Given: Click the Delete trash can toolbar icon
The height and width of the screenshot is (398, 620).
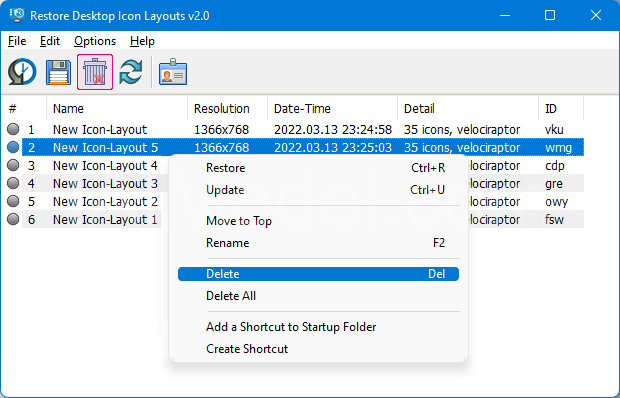Looking at the screenshot, I should (x=95, y=72).
